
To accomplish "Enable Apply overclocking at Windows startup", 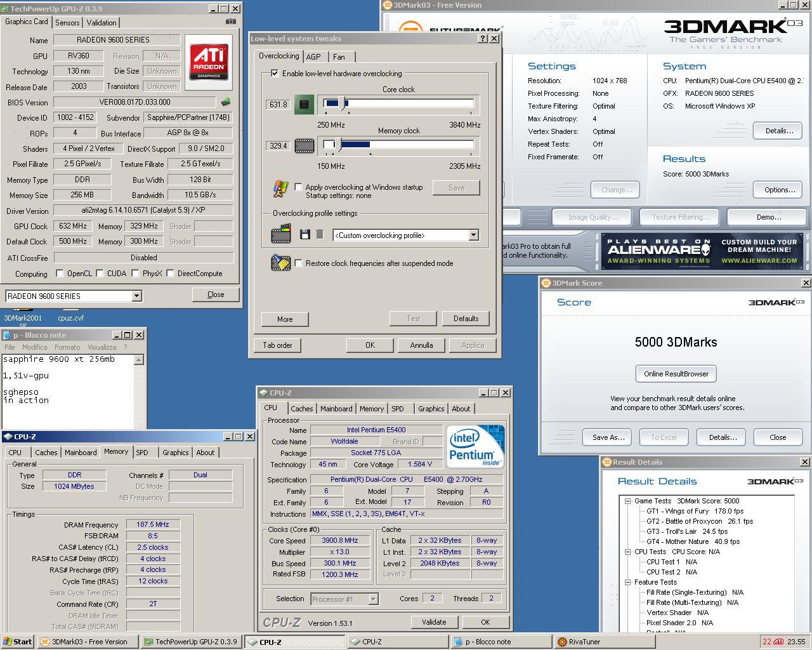I will tap(298, 187).
